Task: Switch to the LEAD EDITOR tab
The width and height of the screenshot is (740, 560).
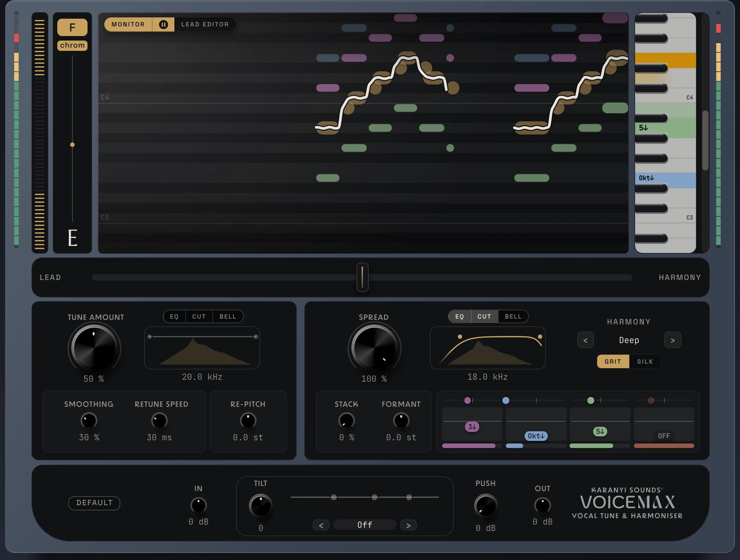Action: (x=205, y=24)
